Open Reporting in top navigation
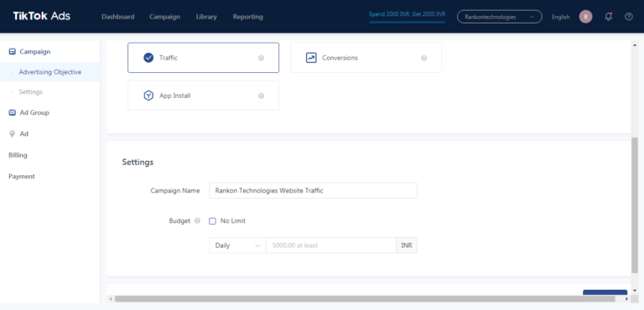The image size is (644, 310). click(247, 17)
